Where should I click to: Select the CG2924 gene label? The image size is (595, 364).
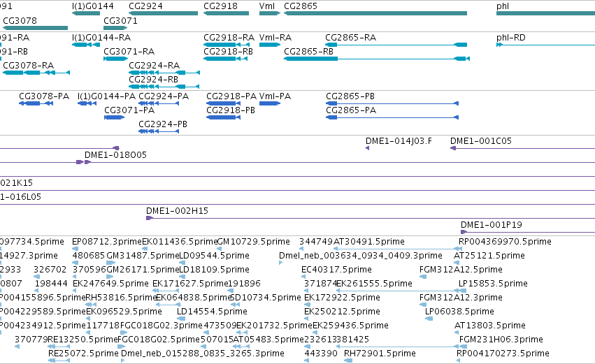pos(145,6)
